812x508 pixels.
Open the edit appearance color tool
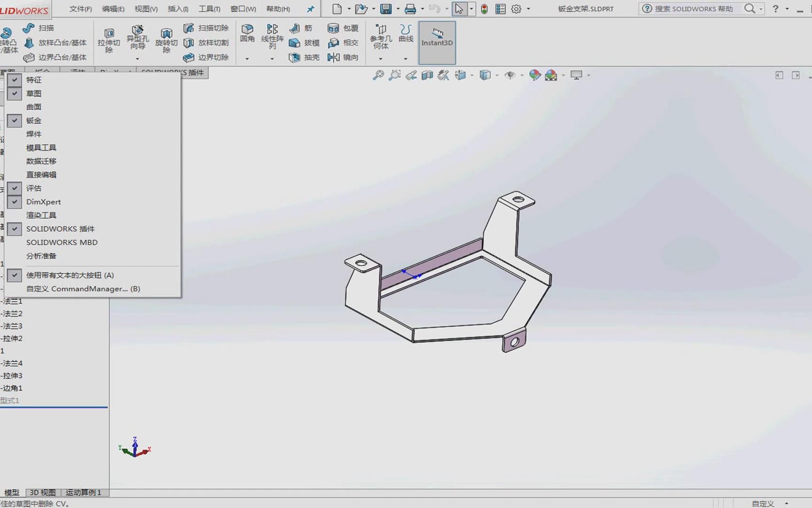[534, 75]
